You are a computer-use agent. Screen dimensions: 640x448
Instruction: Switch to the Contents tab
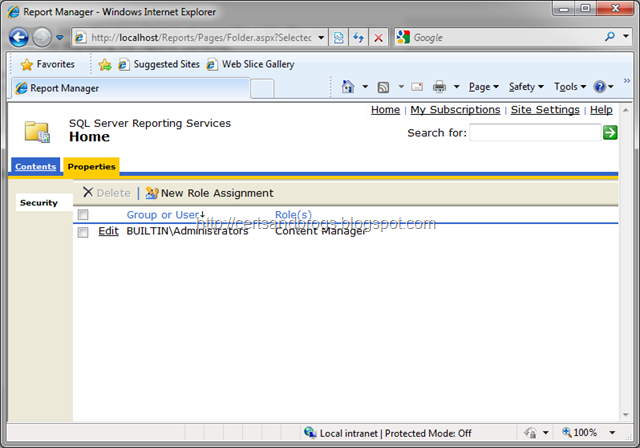[36, 166]
